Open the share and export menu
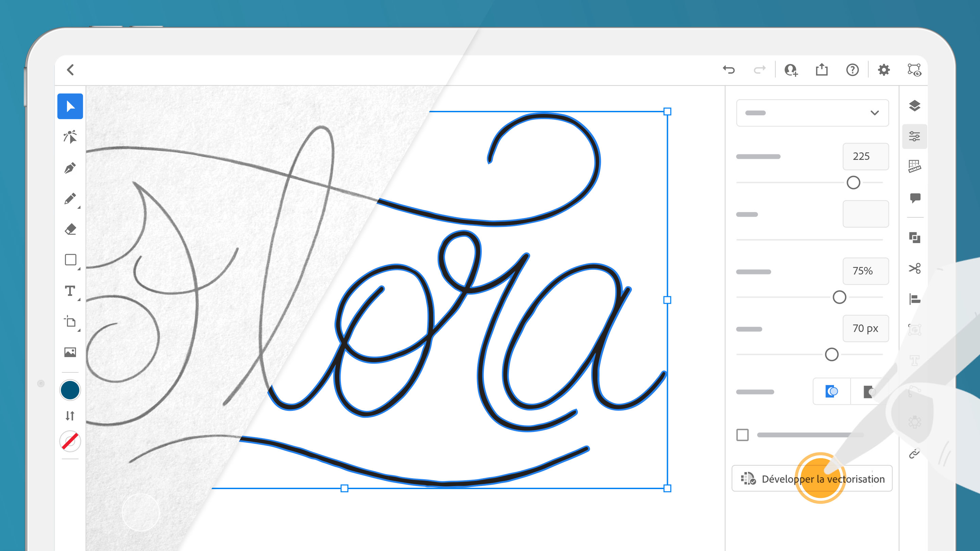 822,70
